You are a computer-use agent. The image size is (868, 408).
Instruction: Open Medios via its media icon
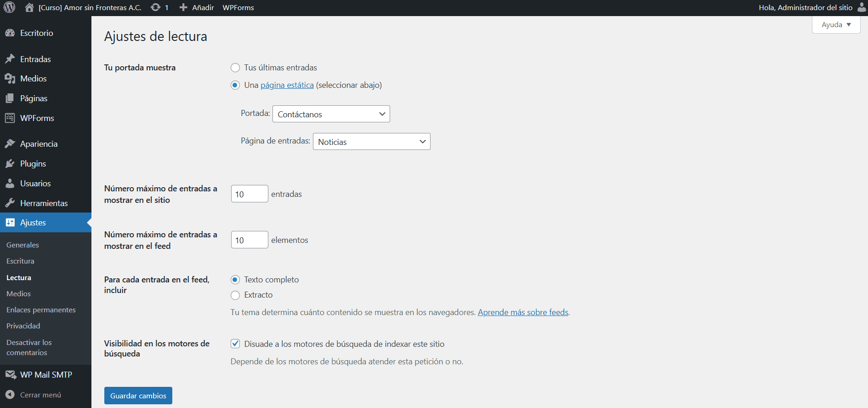(x=10, y=79)
